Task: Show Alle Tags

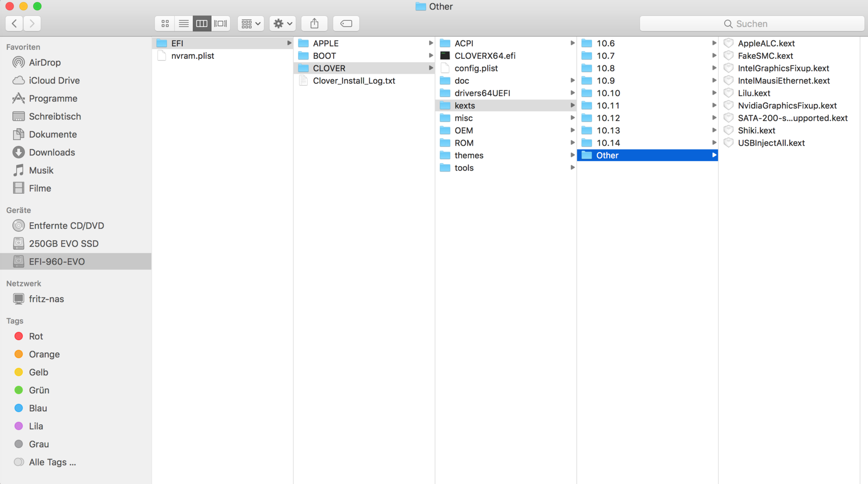Action: pyautogui.click(x=76, y=462)
